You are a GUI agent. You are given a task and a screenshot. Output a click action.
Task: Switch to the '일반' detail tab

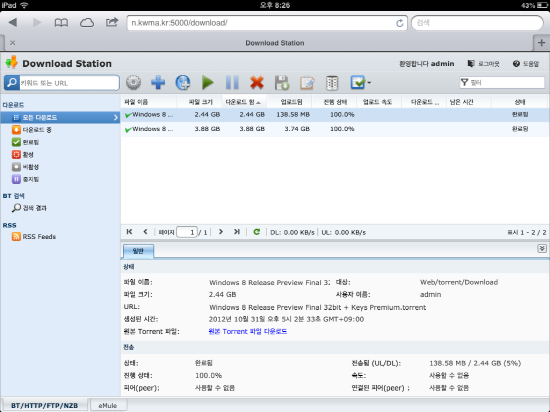[x=138, y=251]
